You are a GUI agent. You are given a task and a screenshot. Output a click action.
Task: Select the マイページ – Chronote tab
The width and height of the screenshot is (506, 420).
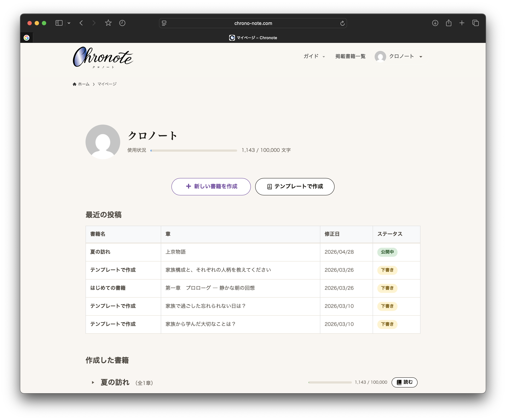pyautogui.click(x=253, y=38)
